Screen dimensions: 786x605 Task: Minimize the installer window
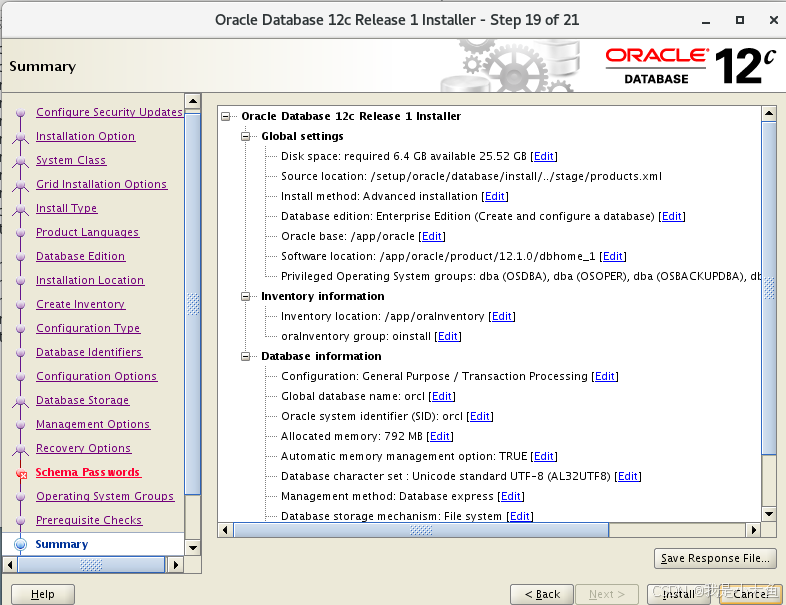[706, 21]
